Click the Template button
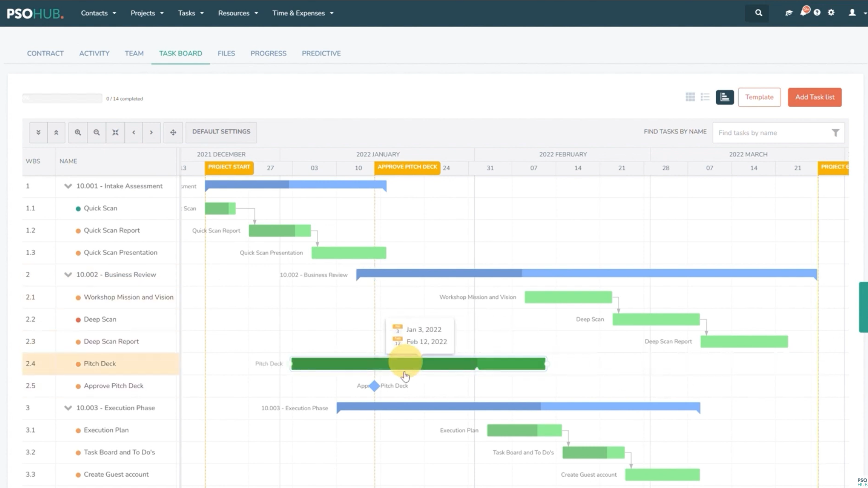 (759, 97)
